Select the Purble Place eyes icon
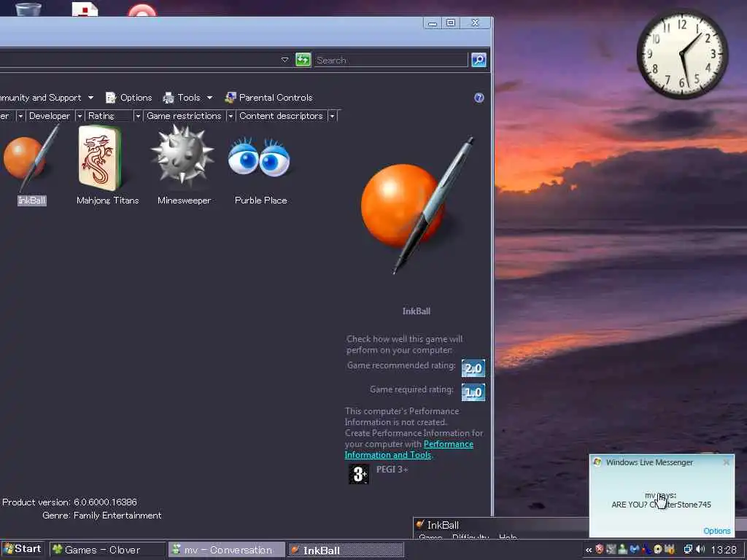This screenshot has width=747, height=560. 259,157
